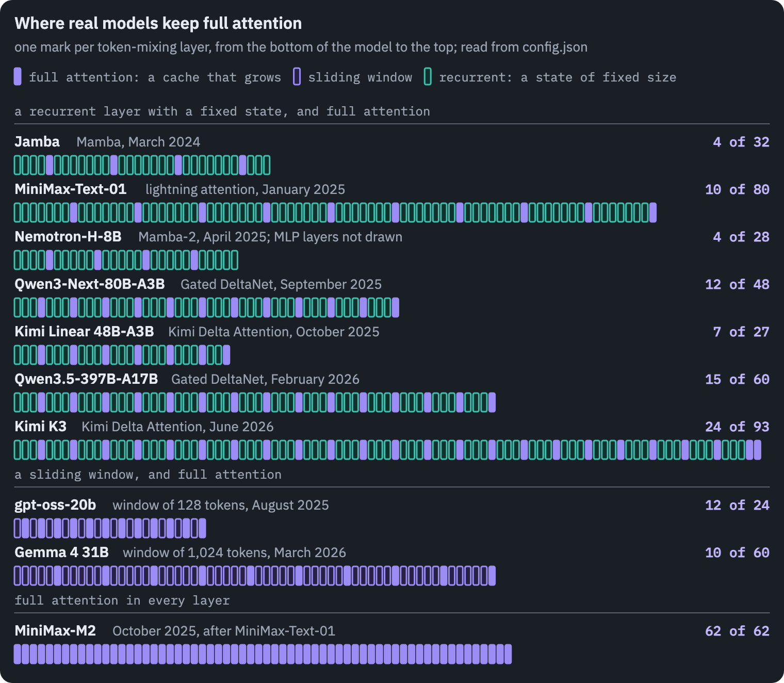Click the note 'Mamba, March 2024'

tap(138, 142)
